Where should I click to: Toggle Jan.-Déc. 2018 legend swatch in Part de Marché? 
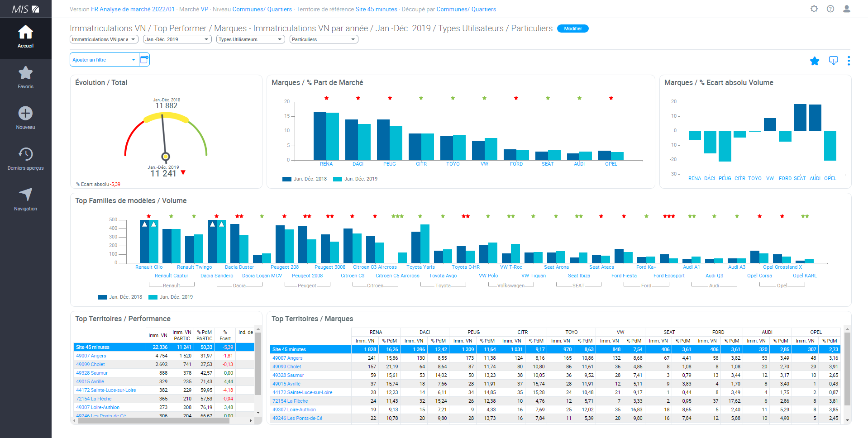286,179
